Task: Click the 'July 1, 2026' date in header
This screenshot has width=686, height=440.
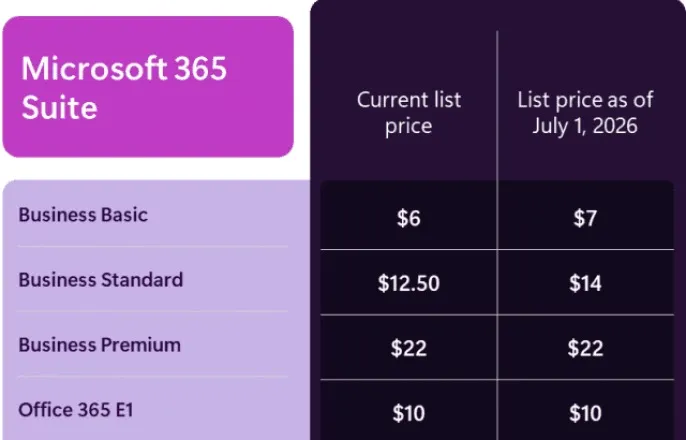Action: [585, 126]
